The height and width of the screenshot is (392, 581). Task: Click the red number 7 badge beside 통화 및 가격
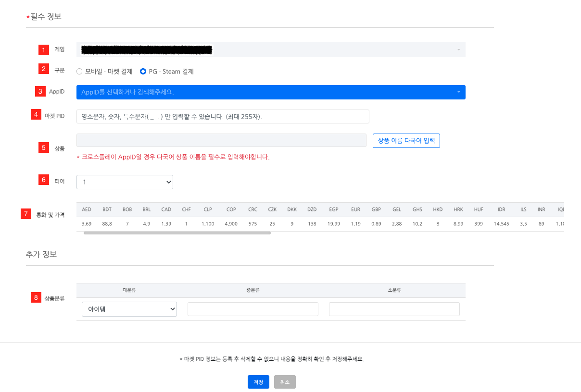[x=26, y=214]
